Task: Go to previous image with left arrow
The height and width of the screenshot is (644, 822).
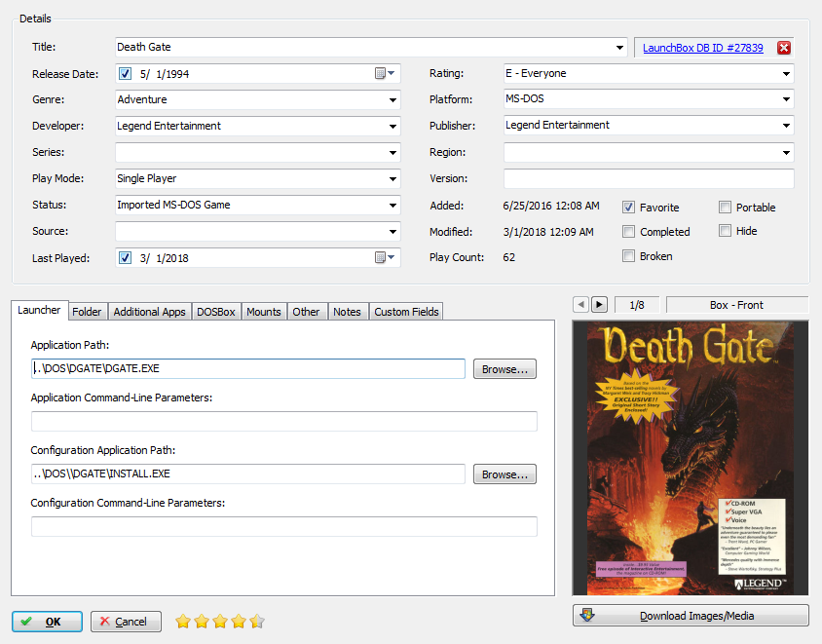Action: (580, 305)
